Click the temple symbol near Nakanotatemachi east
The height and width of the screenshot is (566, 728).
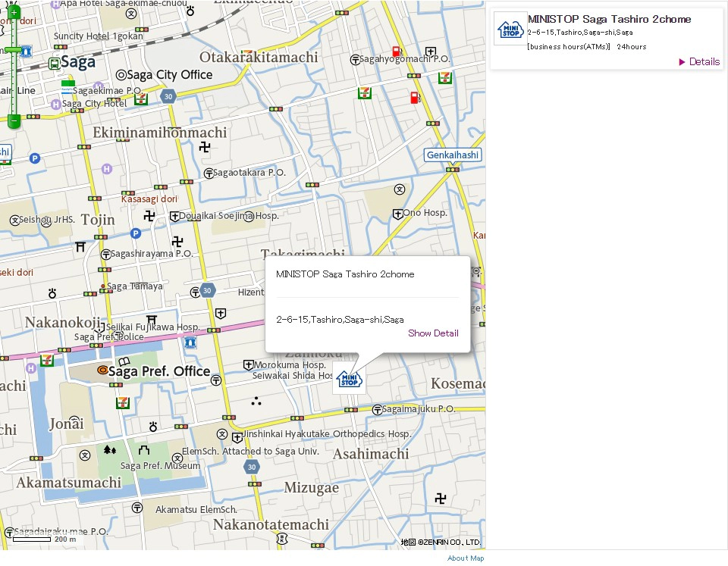(x=440, y=499)
